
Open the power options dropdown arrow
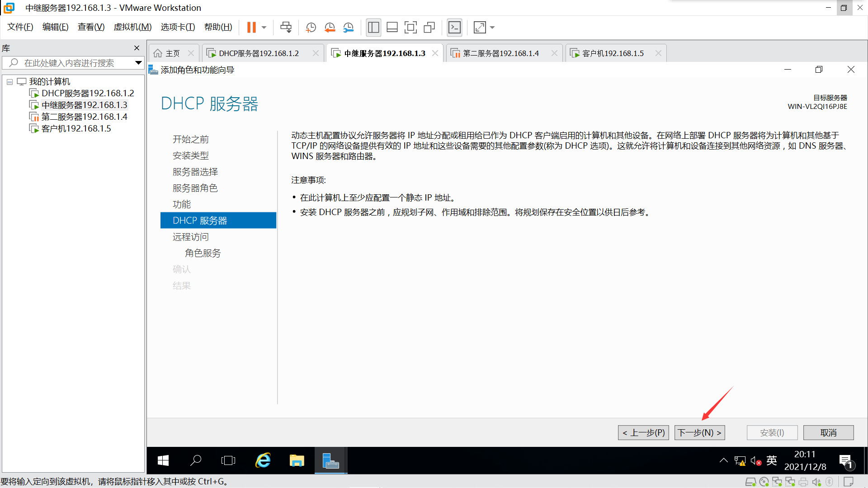pos(264,28)
